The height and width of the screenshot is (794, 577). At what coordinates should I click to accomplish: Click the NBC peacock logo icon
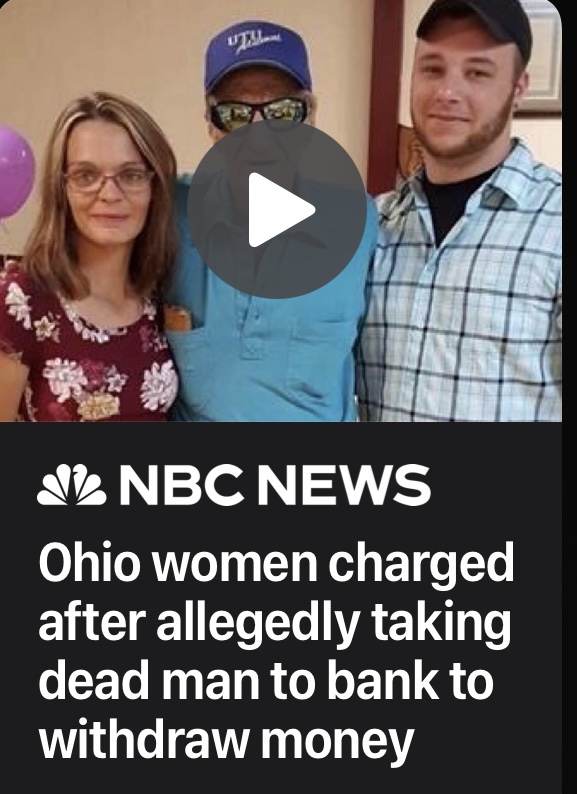[71, 485]
